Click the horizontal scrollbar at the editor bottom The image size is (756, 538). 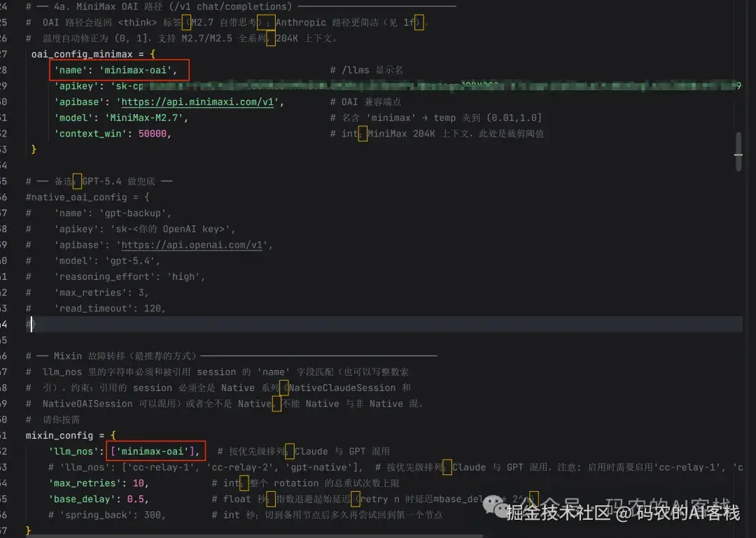click(x=255, y=536)
